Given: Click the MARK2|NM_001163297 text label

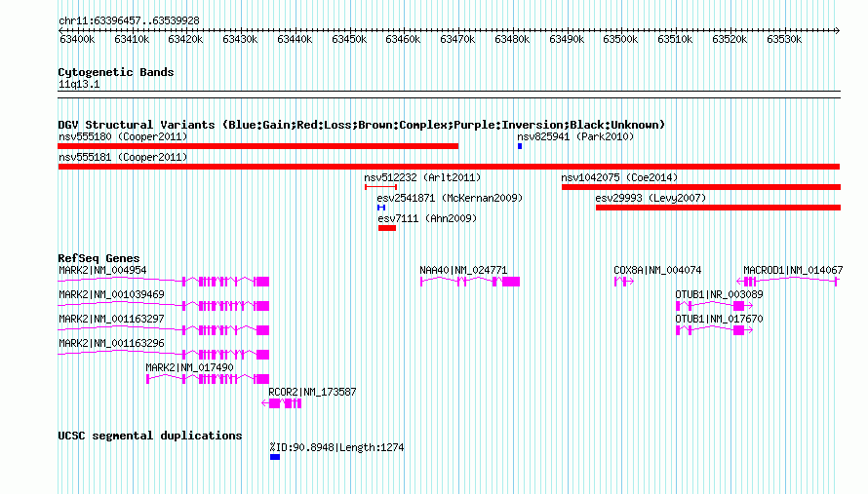Looking at the screenshot, I should (111, 319).
